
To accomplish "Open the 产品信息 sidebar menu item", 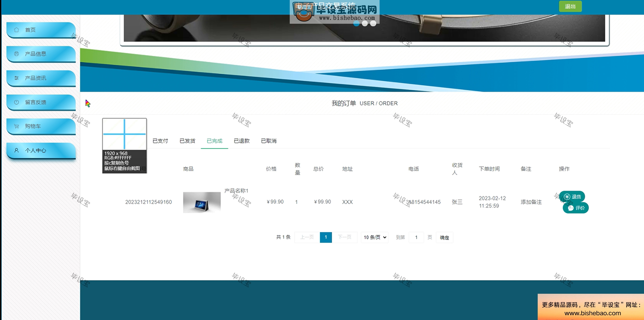I will (x=41, y=54).
